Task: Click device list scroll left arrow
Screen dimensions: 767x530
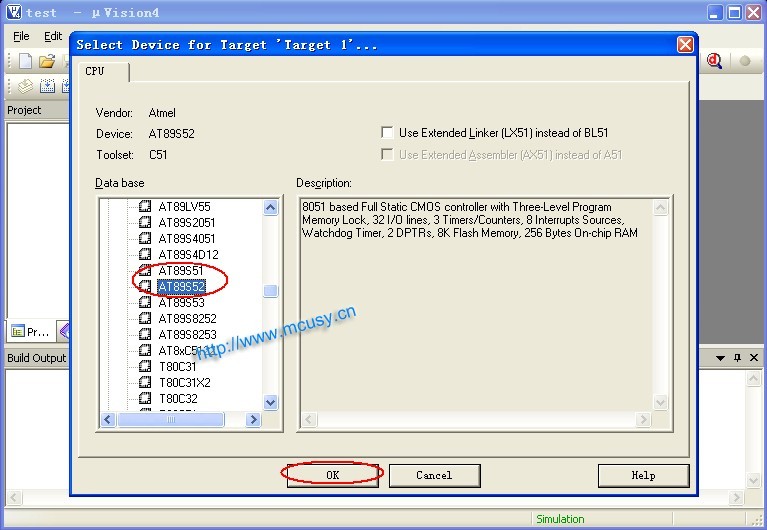Action: (x=108, y=419)
